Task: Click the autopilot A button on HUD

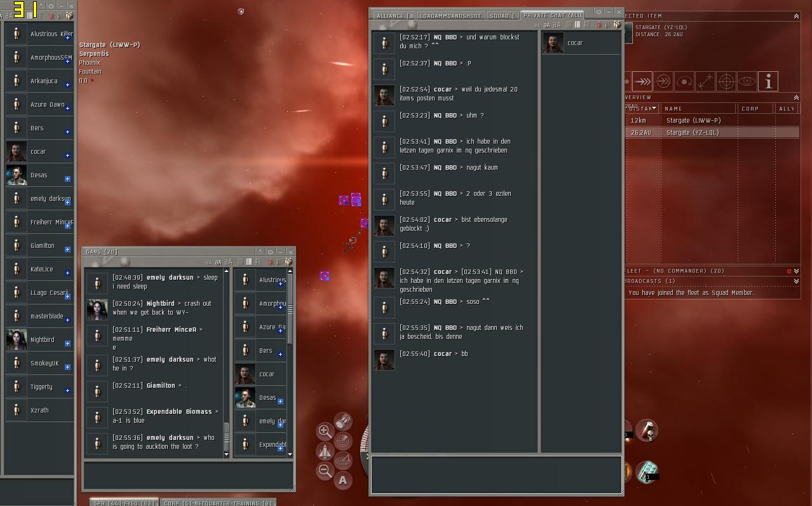Action: pos(343,481)
